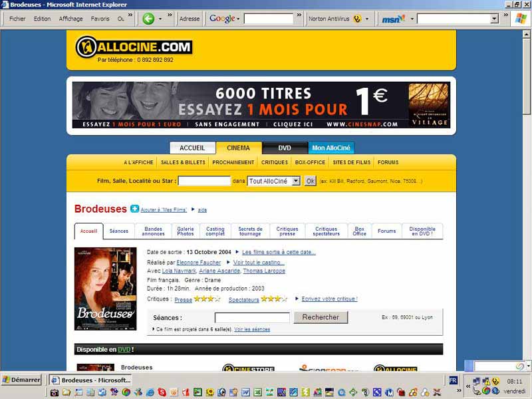Click the AlloCine.com logo in header
Screen dimensions: 532x399
tap(134, 47)
